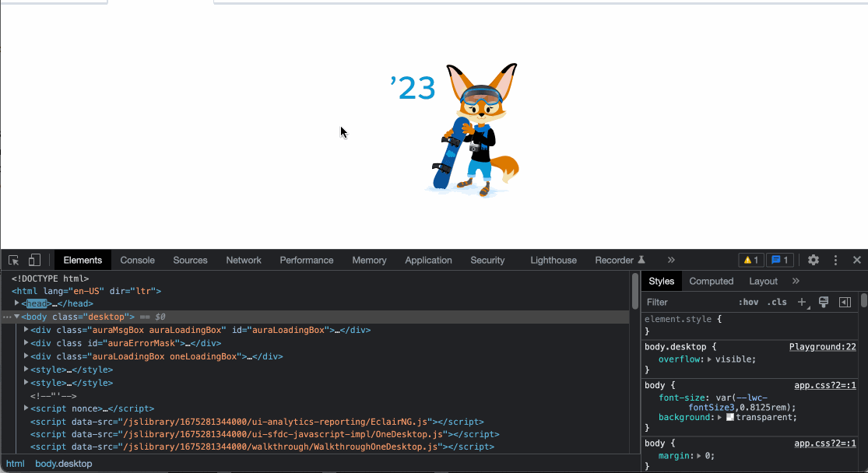
Task: Expand the auraLoadingBox div node
Action: [x=26, y=330]
